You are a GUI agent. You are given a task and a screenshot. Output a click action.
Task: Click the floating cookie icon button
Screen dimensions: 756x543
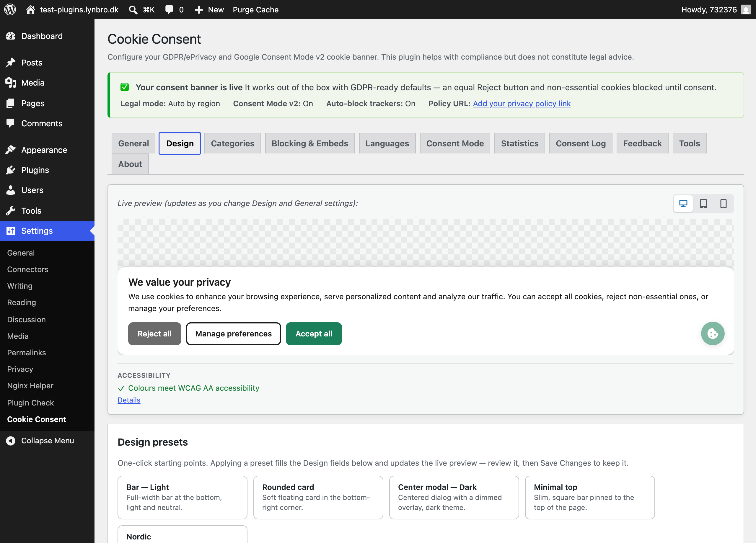coord(712,333)
